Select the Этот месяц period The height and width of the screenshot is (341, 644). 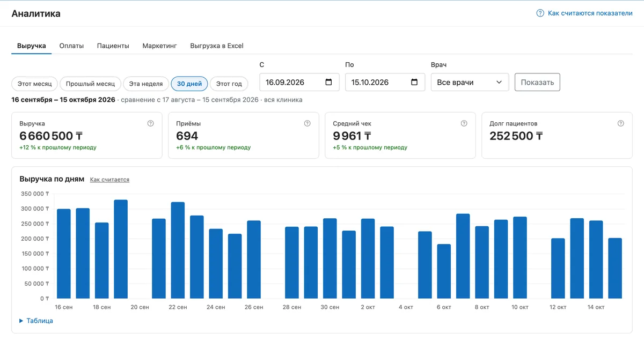(x=35, y=84)
